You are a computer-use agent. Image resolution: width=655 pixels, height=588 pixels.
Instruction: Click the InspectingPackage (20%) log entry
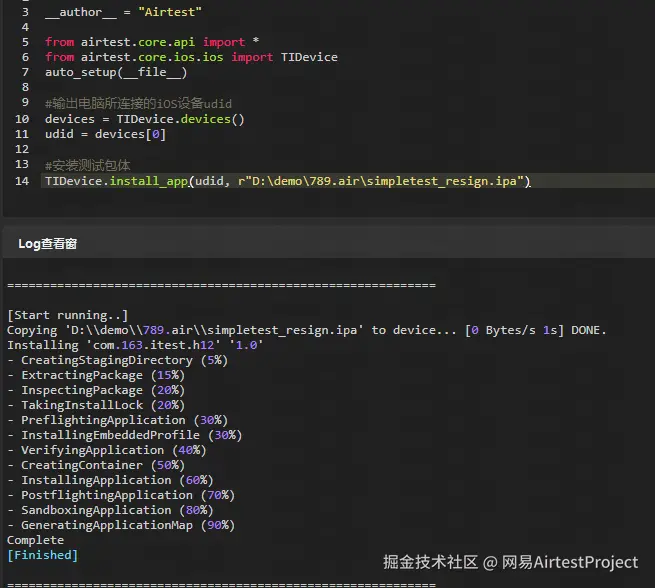coord(96,390)
